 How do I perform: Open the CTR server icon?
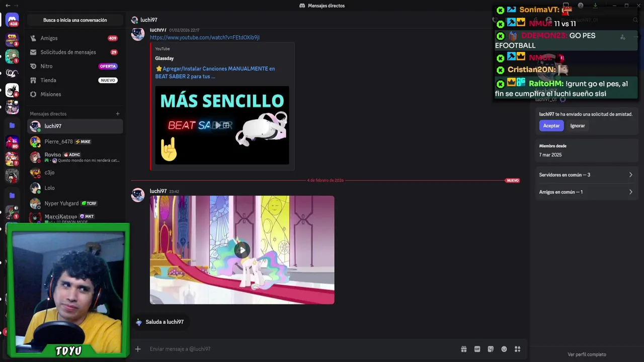click(12, 39)
